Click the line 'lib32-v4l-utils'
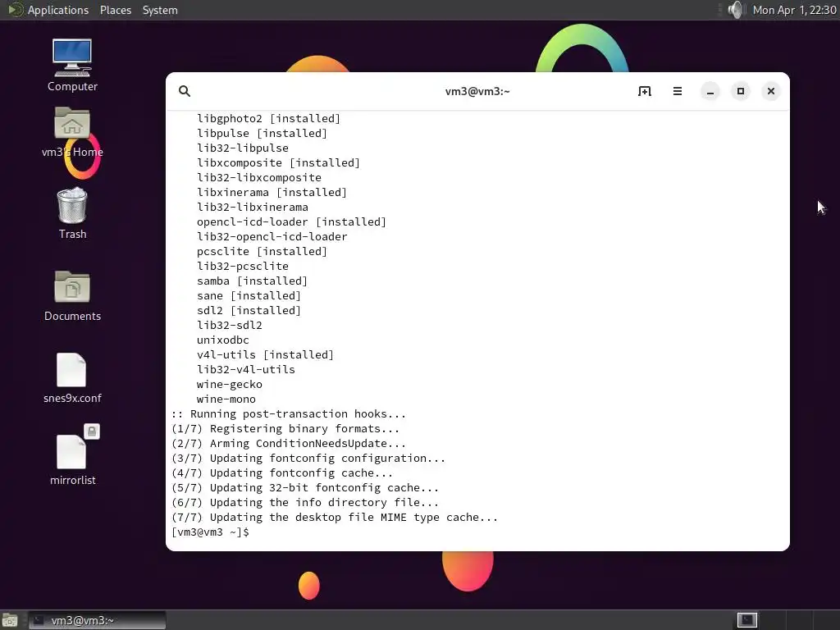Screen dimensions: 840x630 pyautogui.click(x=246, y=370)
